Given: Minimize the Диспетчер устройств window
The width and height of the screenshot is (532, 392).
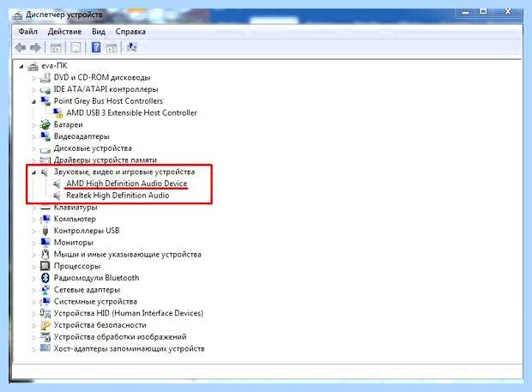Looking at the screenshot, I should (x=465, y=12).
